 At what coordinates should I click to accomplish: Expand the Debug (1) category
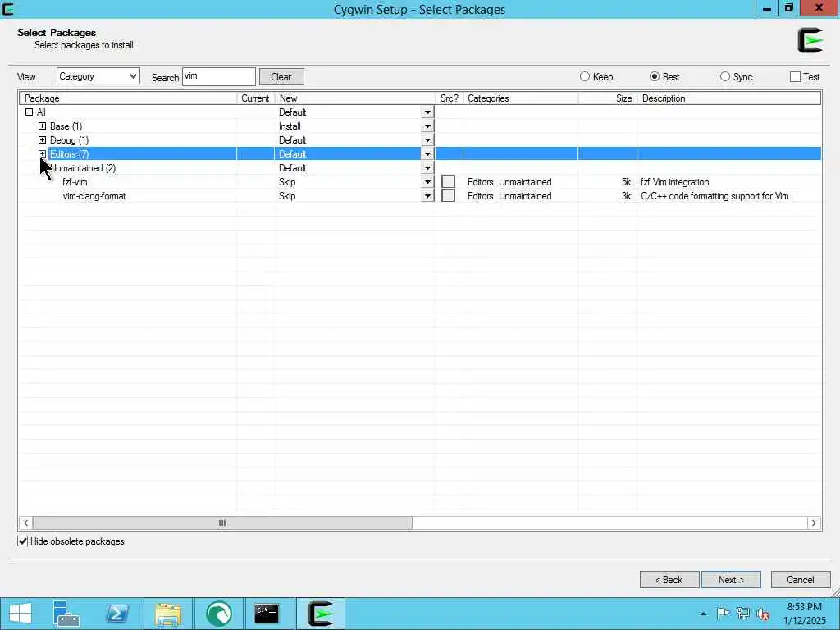(43, 139)
